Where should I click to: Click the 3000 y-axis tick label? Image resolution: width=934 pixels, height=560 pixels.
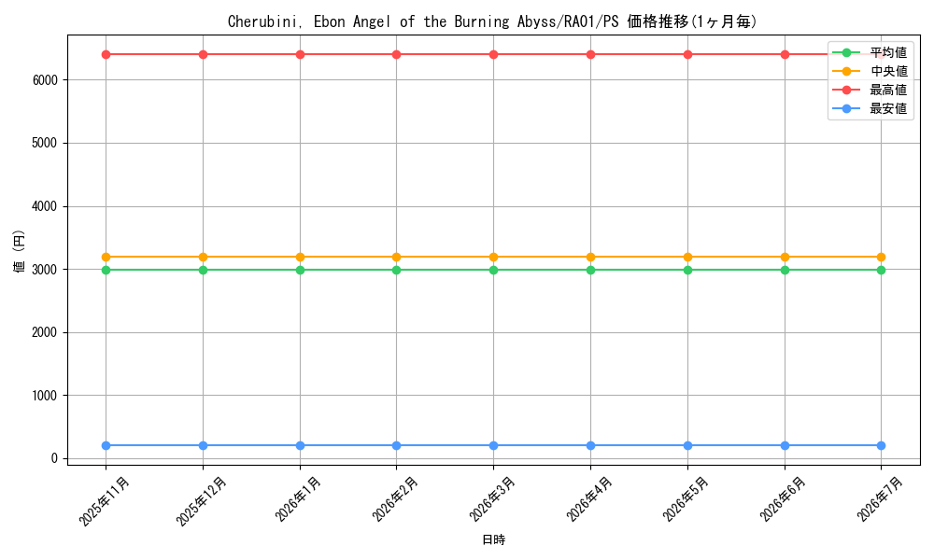tap(45, 270)
